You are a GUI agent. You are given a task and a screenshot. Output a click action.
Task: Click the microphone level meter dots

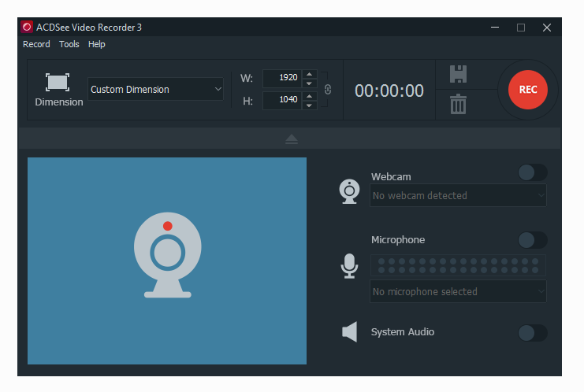pyautogui.click(x=458, y=266)
